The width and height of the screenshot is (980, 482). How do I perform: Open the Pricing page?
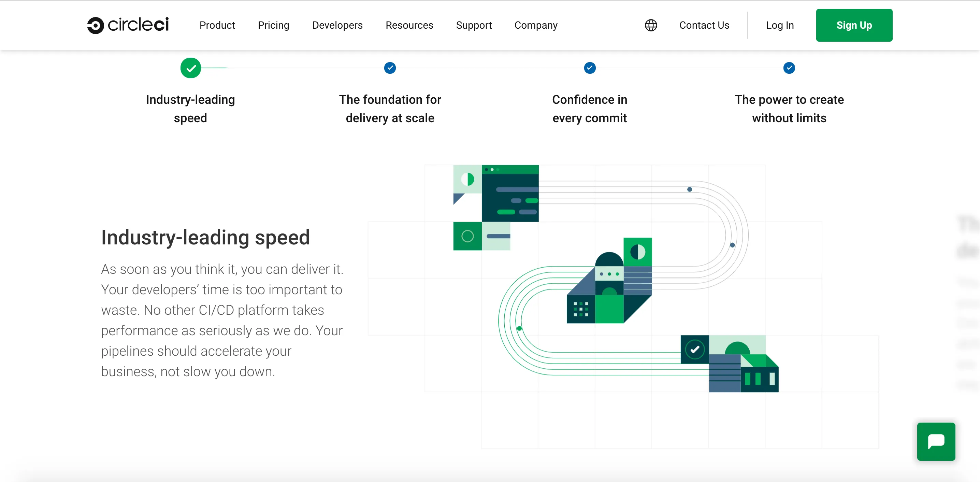[273, 25]
